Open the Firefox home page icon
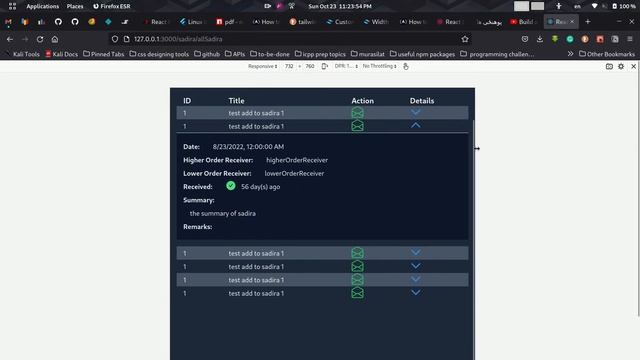 [x=55, y=39]
